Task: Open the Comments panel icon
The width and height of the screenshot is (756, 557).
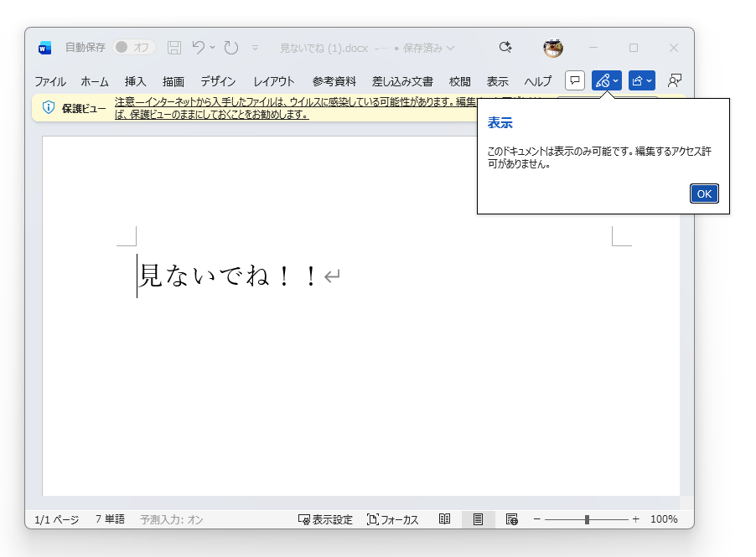Action: (x=575, y=80)
